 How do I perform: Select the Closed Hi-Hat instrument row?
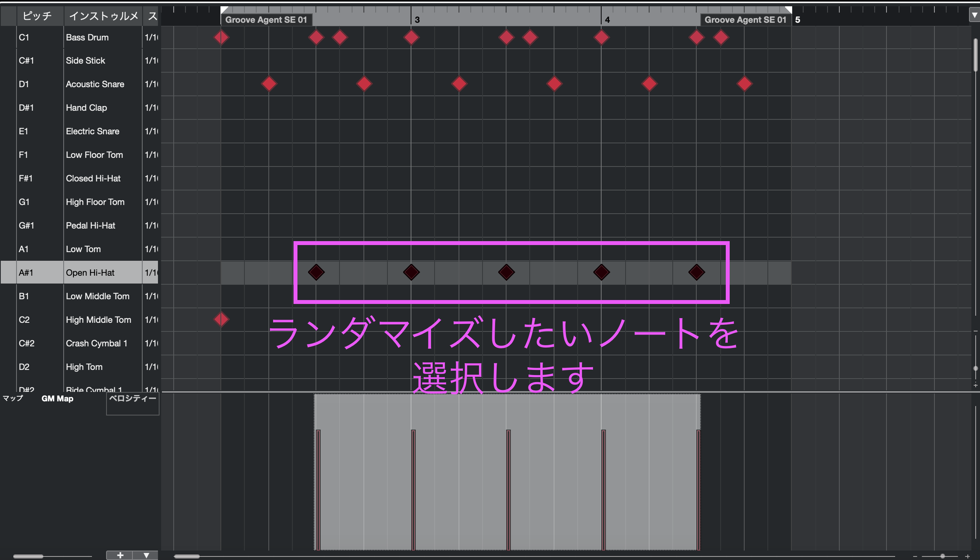(x=93, y=178)
